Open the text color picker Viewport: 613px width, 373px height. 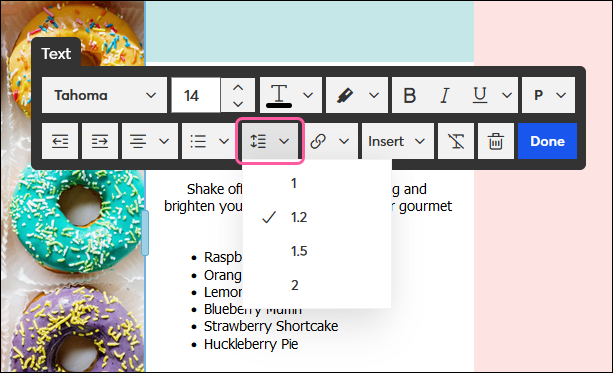[291, 95]
